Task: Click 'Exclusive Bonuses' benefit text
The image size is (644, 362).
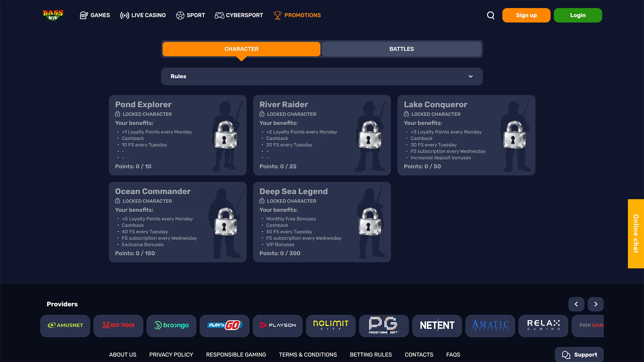Action: tap(143, 245)
